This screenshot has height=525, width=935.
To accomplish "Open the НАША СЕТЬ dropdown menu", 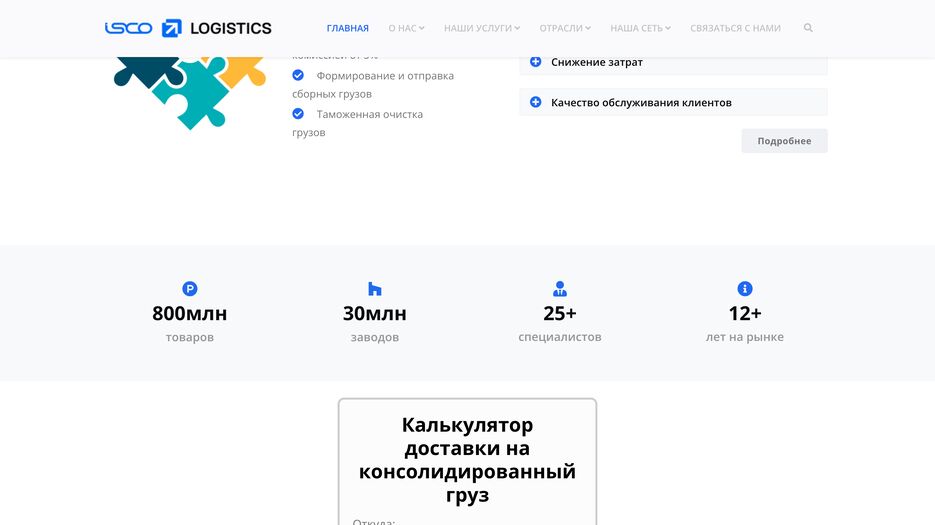I will coord(640,28).
